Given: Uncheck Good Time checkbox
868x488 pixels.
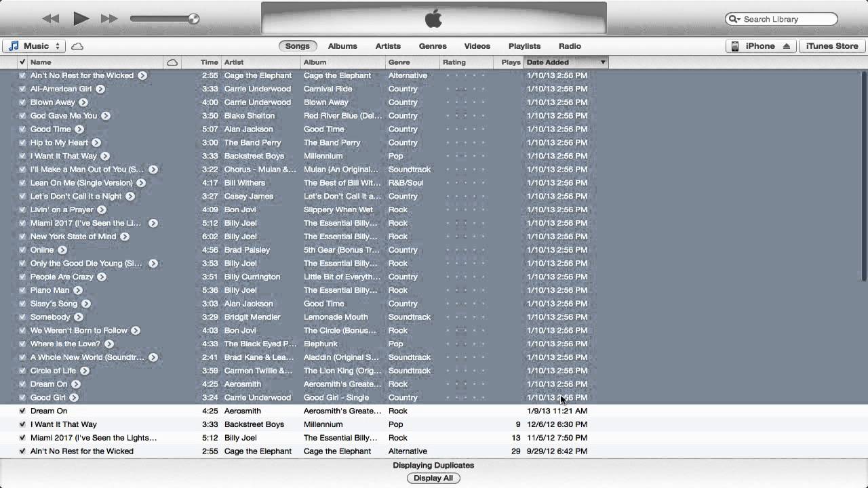Looking at the screenshot, I should click(x=22, y=129).
